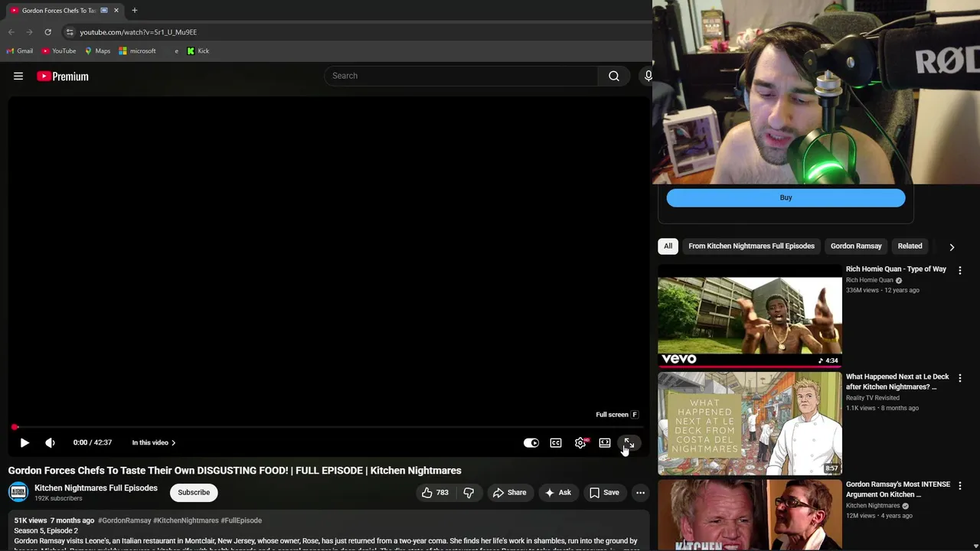Click the #FullEpisode hashtag
The width and height of the screenshot is (980, 551).
[241, 520]
